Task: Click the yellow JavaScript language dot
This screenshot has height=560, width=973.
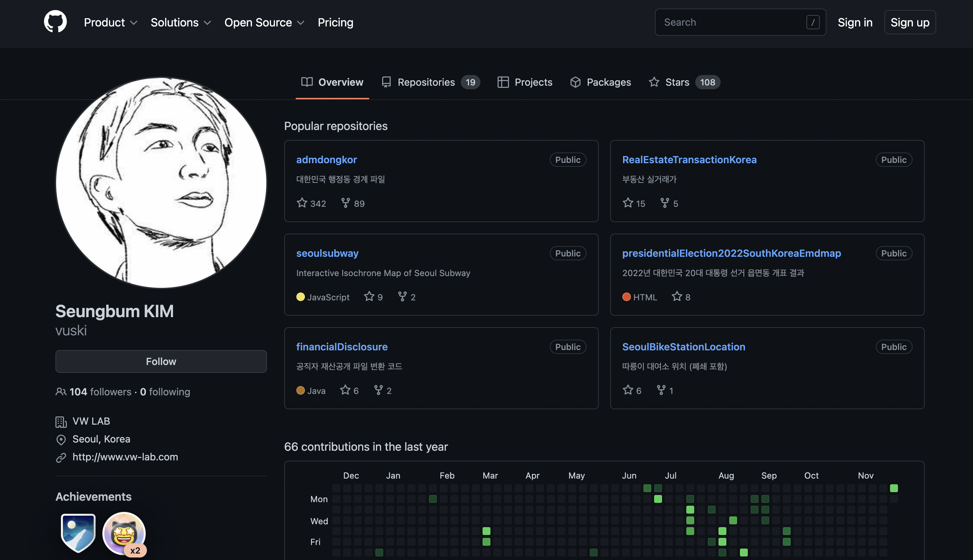Action: tap(301, 296)
